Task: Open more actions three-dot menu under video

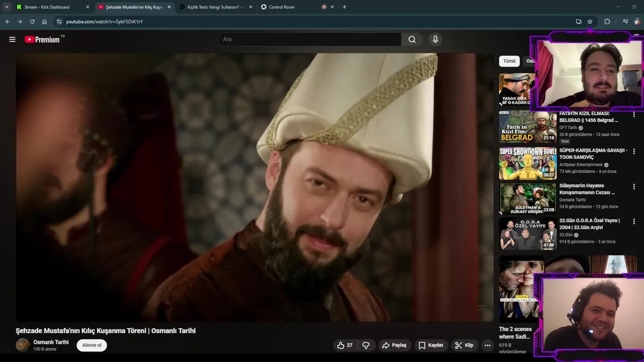Action: point(487,345)
